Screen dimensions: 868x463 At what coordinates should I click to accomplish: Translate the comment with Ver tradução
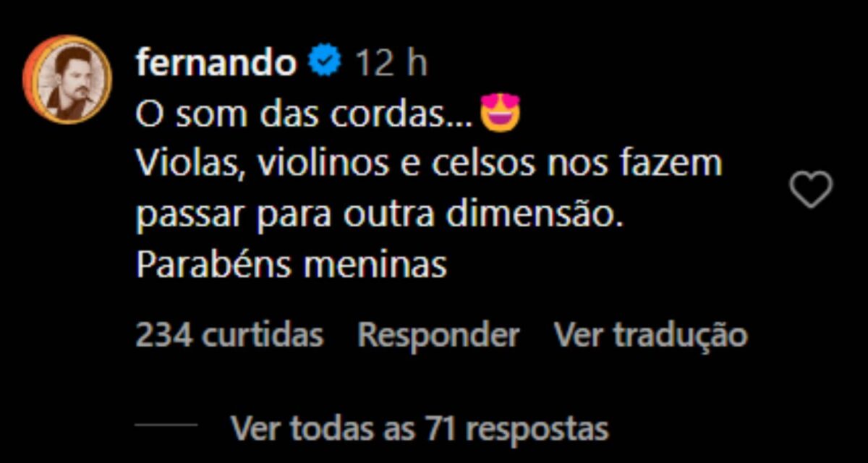[650, 336]
